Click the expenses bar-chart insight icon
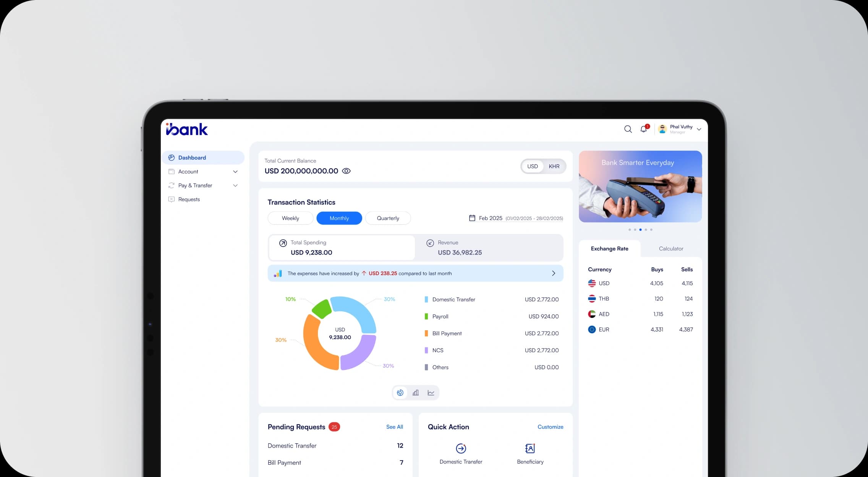The height and width of the screenshot is (477, 868). (x=278, y=273)
